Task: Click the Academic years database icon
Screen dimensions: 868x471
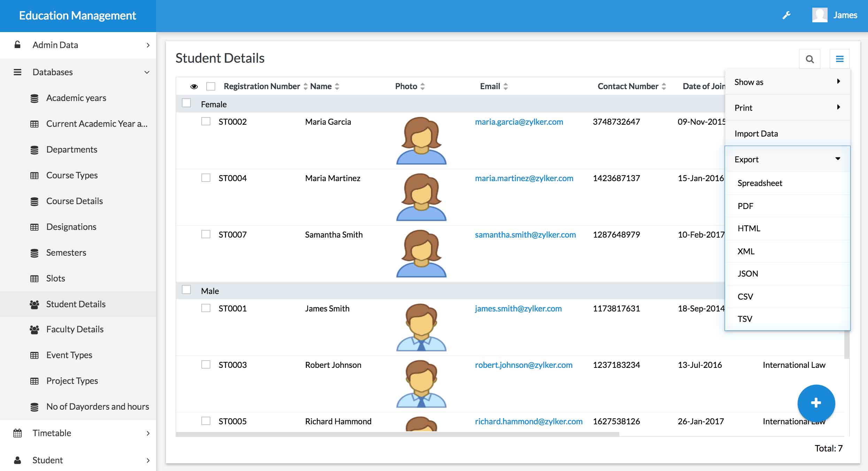Action: coord(34,99)
